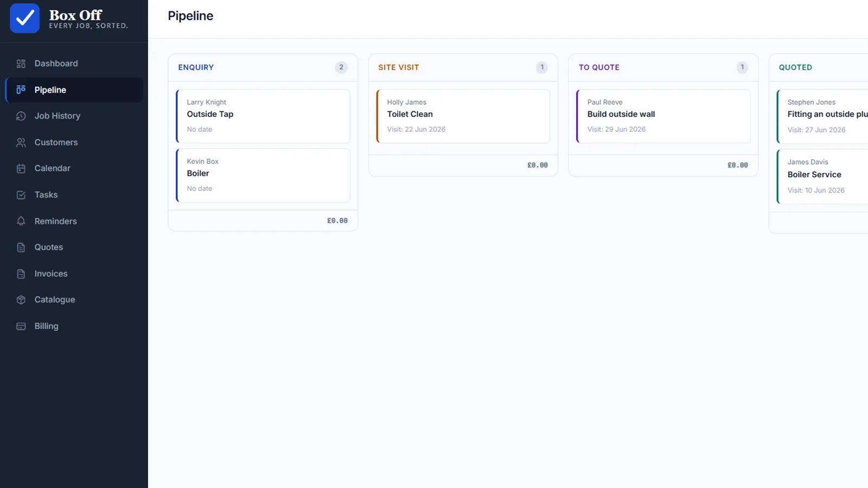The image size is (868, 488).
Task: Click the Box Off checkmark logo
Action: point(24,18)
